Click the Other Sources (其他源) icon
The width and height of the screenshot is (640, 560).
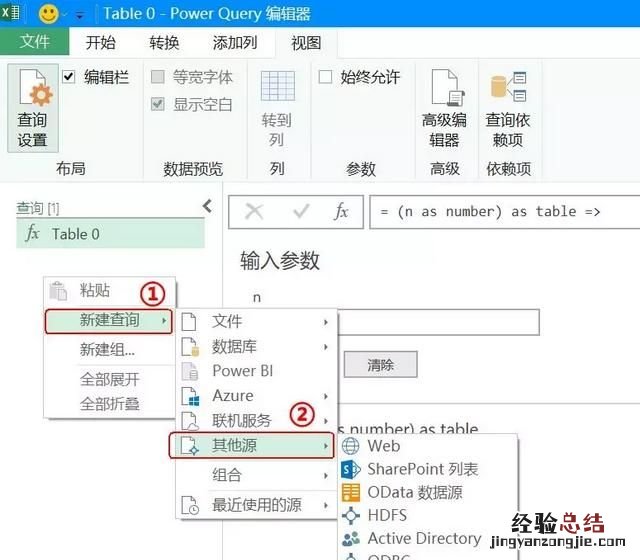(x=190, y=445)
